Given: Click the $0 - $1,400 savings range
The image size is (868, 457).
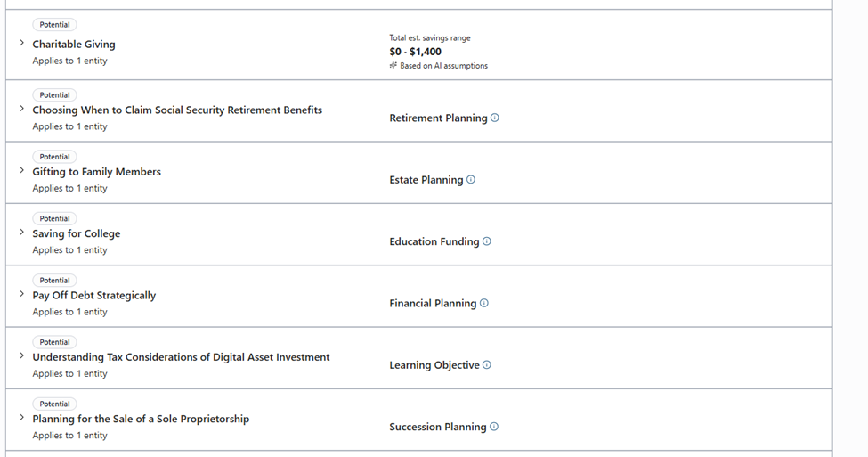Looking at the screenshot, I should 416,52.
